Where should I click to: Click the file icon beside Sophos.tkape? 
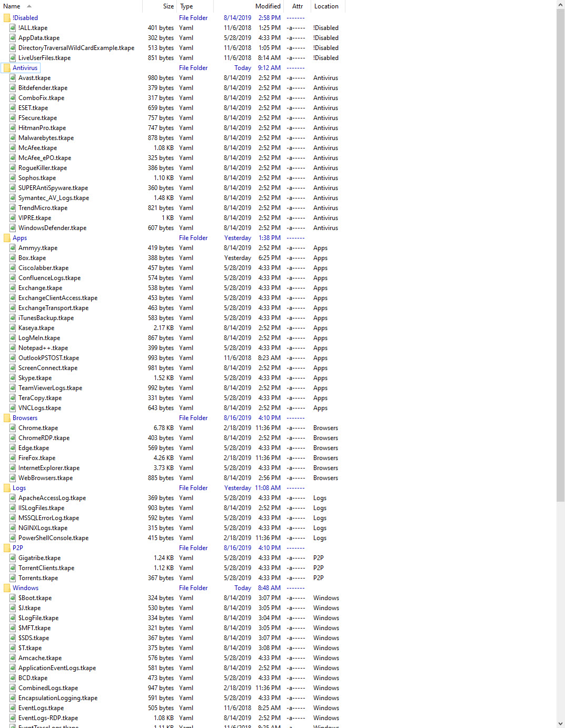[x=13, y=178]
